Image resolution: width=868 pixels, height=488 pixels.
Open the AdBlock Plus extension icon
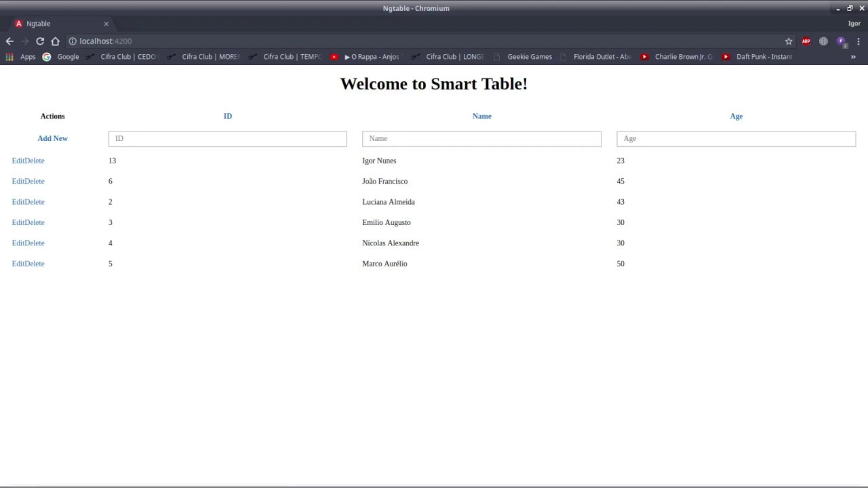[806, 41]
